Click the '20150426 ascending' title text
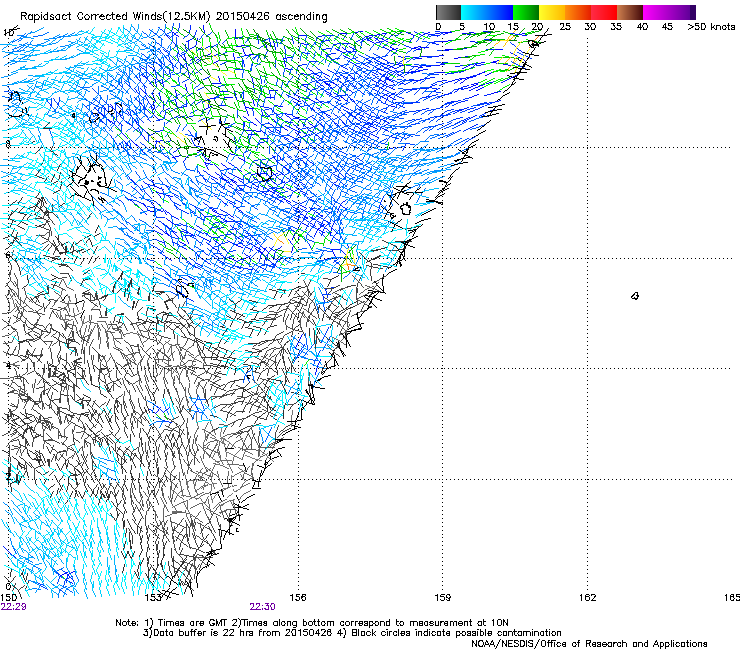The image size is (740, 650). pos(271,17)
